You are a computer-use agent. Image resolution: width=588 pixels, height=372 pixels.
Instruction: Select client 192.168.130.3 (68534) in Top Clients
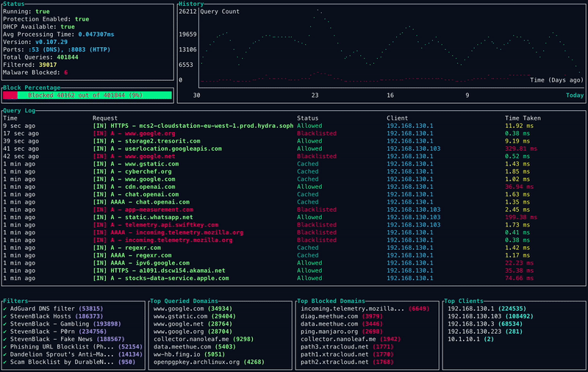click(485, 324)
